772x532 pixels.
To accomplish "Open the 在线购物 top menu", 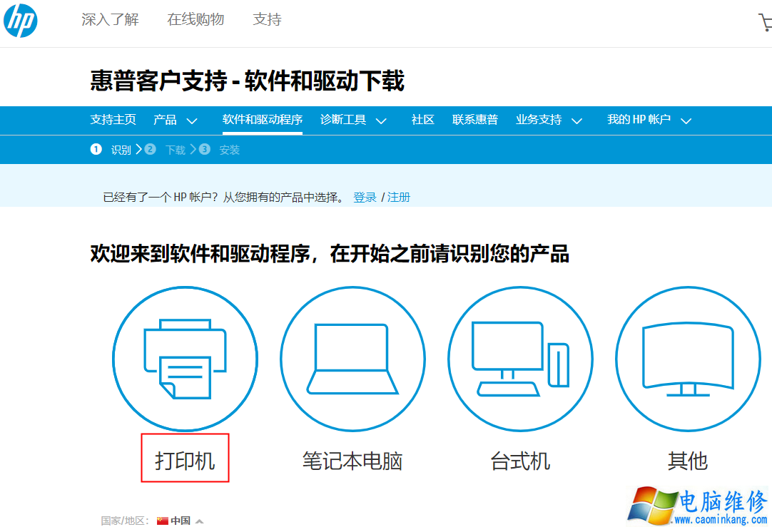I will tap(195, 20).
